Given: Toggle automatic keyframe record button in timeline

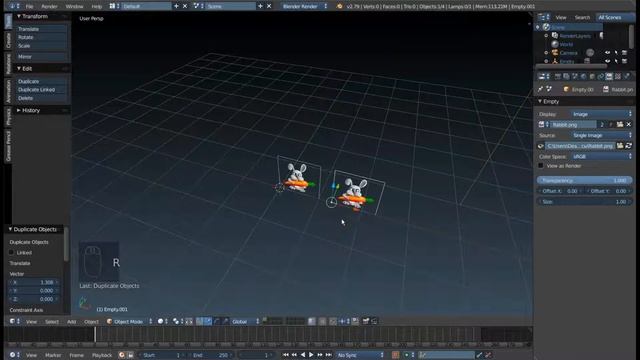Looking at the screenshot, I should (396, 355).
